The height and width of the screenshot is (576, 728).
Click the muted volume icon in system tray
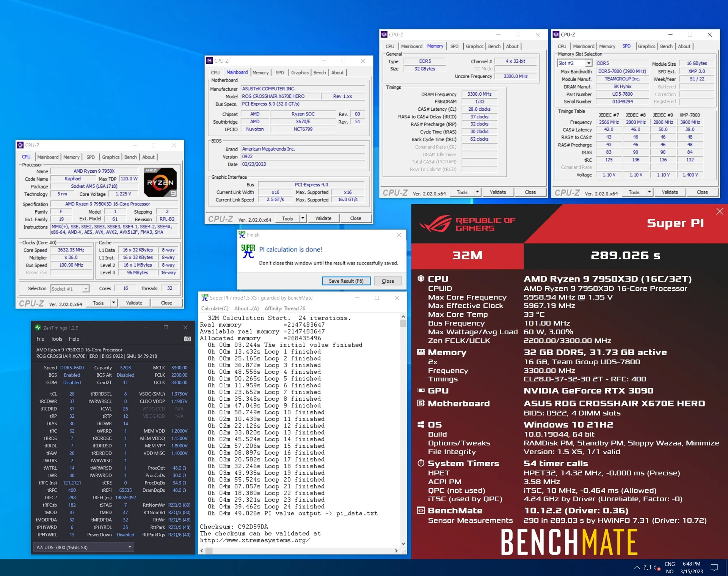tap(657, 568)
